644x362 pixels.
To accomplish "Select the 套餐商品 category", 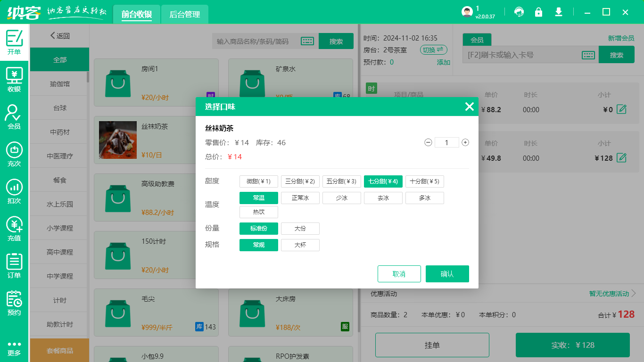I will point(59,350).
